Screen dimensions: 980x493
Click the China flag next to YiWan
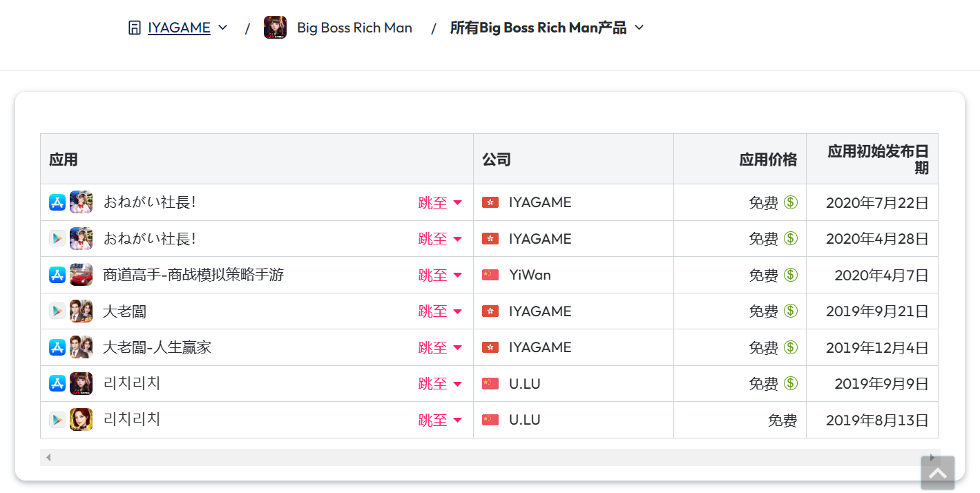click(490, 275)
